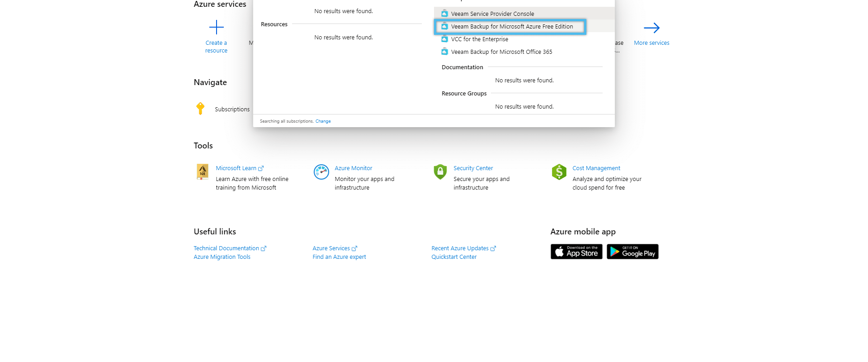Select Veeam Service Provider Console result
The height and width of the screenshot is (362, 868).
524,14
